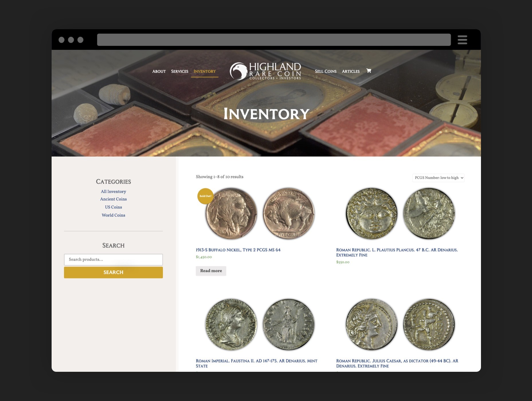Open Sell Coins in navigation
Screen dimensions: 532x401
coord(326,71)
